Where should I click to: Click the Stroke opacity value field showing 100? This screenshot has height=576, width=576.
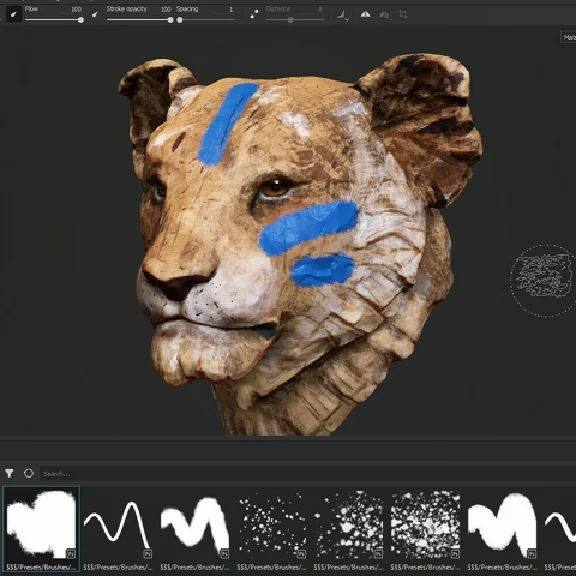(x=166, y=9)
